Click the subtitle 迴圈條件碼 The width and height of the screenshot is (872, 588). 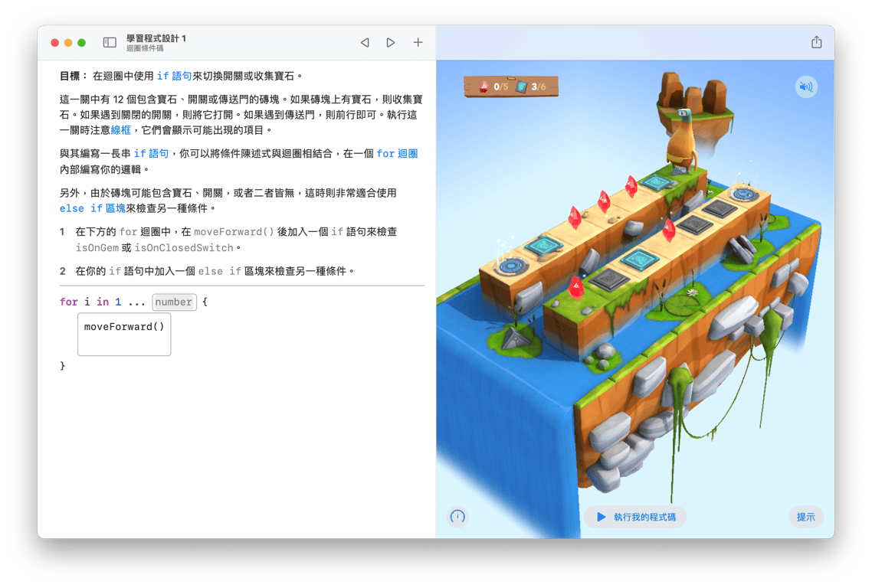coord(145,48)
